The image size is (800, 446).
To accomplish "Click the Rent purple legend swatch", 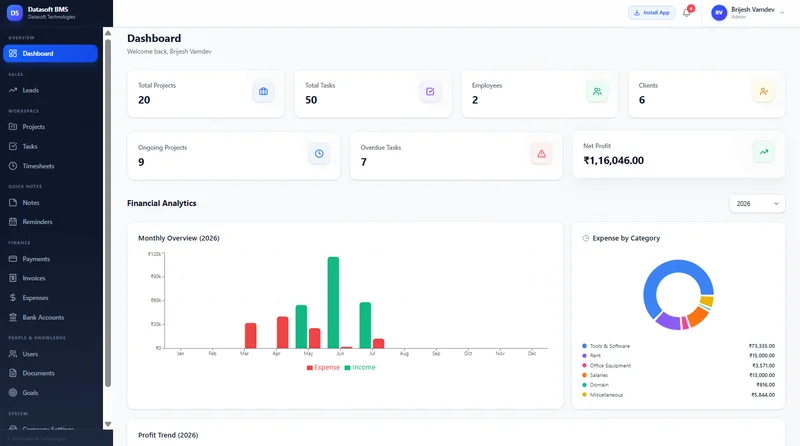I will (x=584, y=356).
